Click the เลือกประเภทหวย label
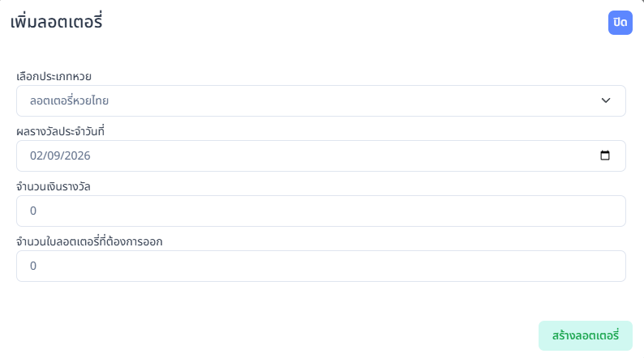 click(x=54, y=76)
